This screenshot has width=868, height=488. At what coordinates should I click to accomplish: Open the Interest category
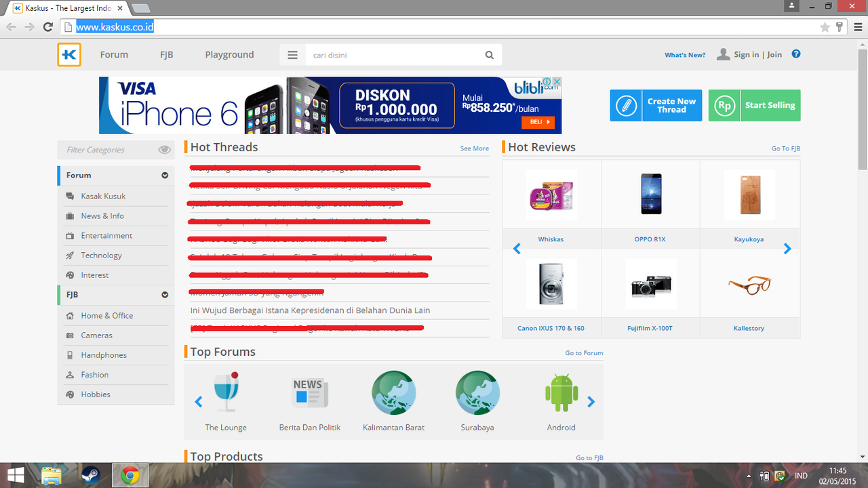pos(94,274)
